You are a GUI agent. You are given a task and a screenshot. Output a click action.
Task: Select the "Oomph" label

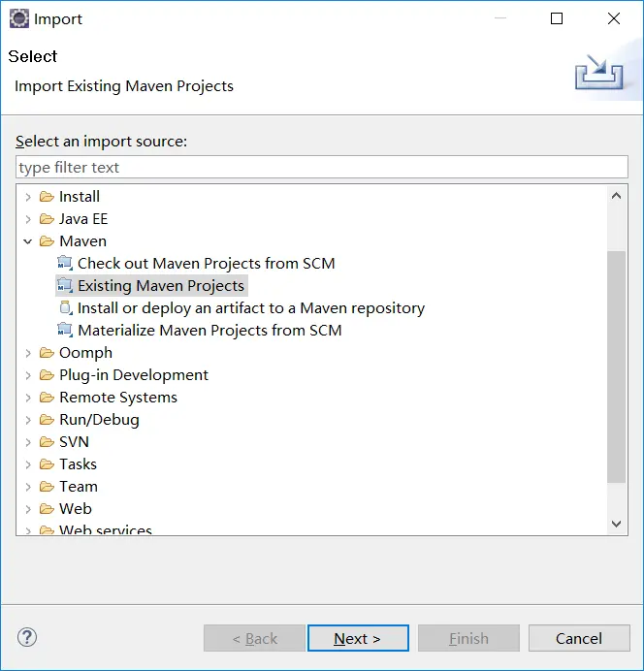[85, 353]
